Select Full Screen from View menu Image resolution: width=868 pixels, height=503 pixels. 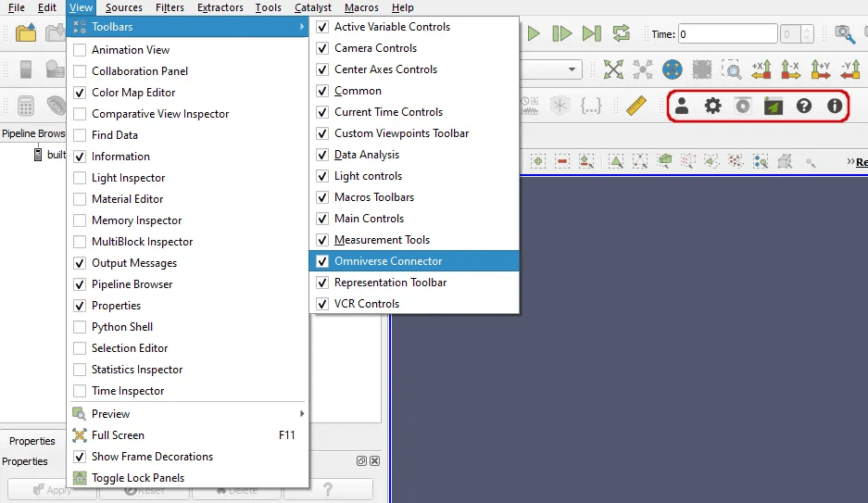pyautogui.click(x=118, y=435)
